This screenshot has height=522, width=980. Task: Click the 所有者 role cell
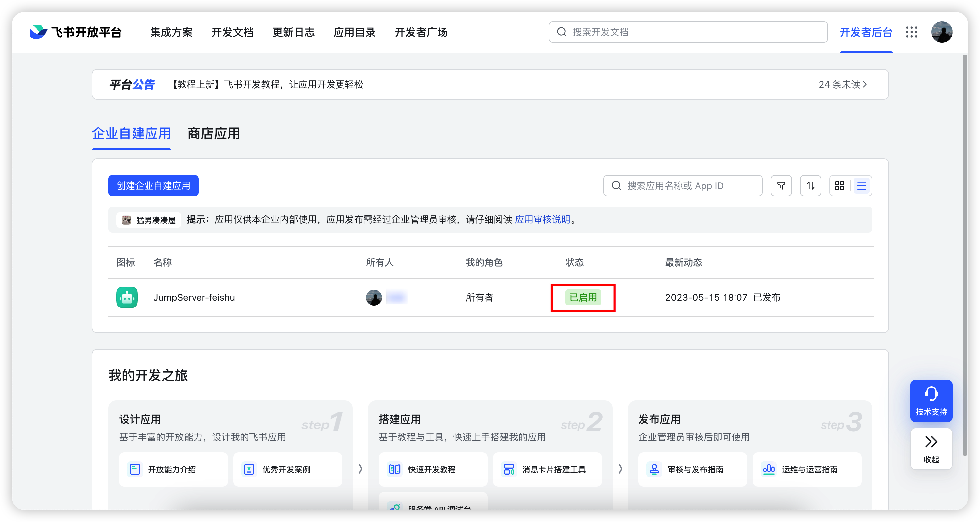pyautogui.click(x=479, y=297)
